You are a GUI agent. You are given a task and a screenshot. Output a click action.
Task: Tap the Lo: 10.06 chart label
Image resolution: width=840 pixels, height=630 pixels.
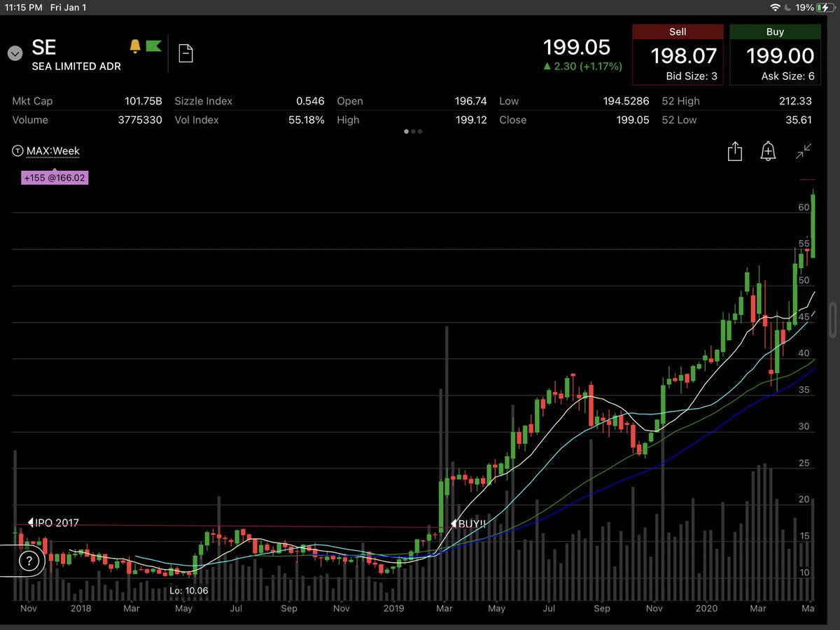[188, 591]
